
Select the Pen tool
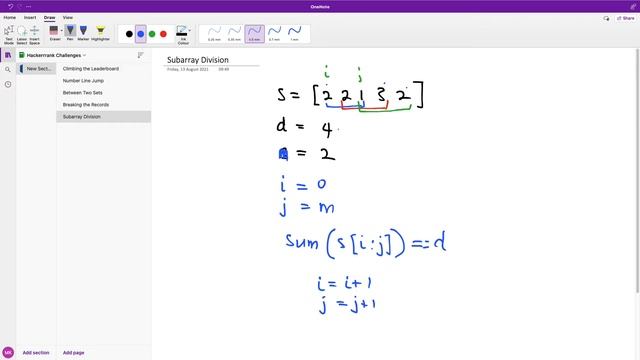click(x=70, y=33)
